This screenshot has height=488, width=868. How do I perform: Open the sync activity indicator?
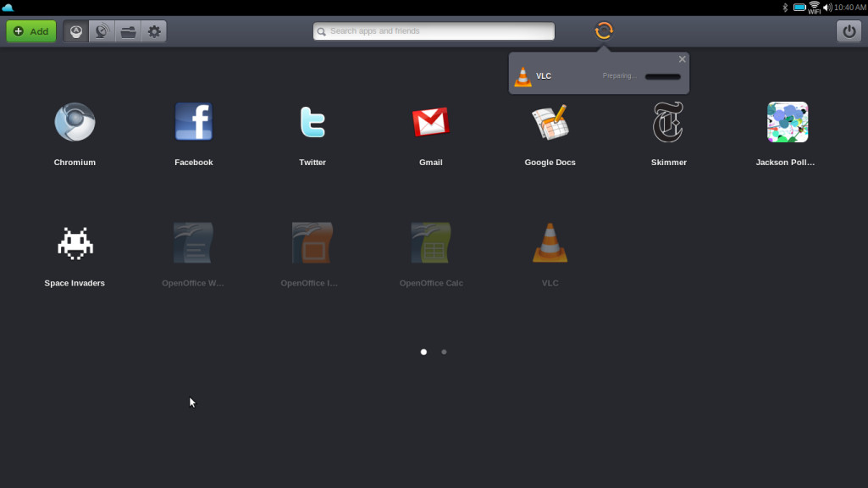pos(604,31)
